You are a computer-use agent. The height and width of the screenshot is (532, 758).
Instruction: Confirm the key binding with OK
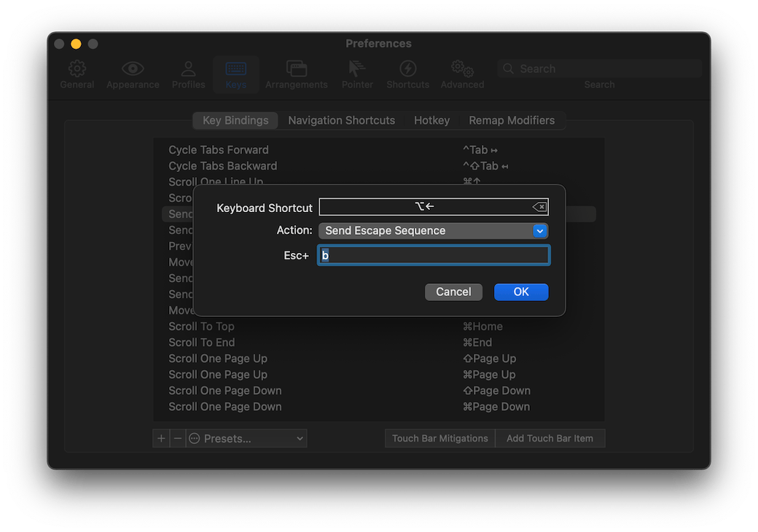click(521, 292)
